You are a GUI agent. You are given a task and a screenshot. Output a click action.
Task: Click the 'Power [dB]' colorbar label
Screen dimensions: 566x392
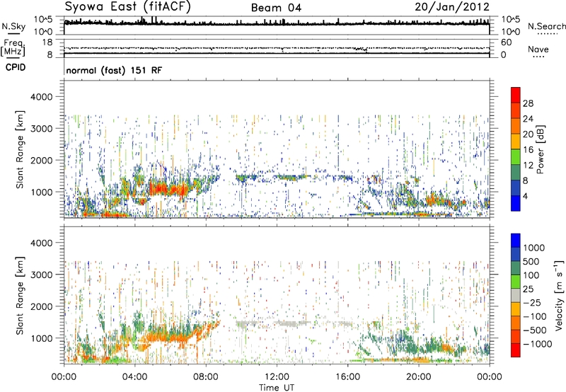coord(540,149)
